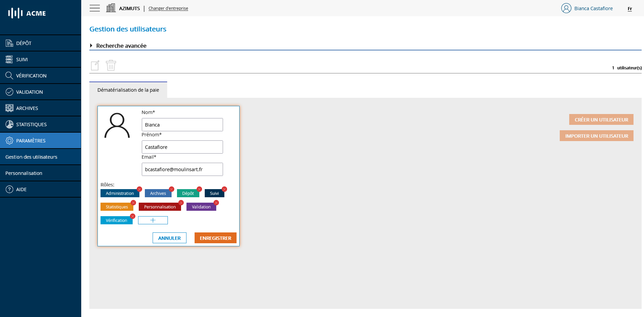Switch to the Dématérialisation de la paie tab
Screen dimensions: 644x317
[128, 90]
